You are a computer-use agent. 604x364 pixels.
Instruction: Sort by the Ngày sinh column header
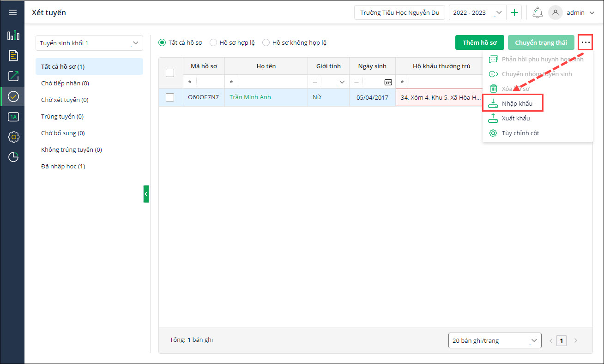pos(372,66)
